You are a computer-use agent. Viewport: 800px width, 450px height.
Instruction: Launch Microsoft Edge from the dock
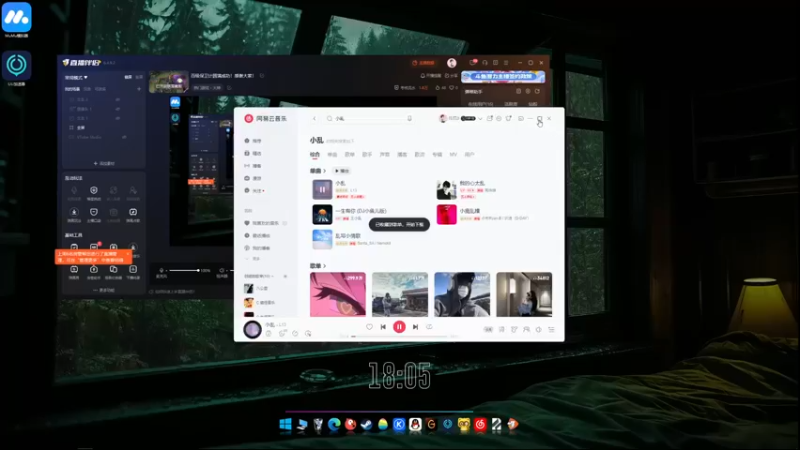click(x=334, y=424)
